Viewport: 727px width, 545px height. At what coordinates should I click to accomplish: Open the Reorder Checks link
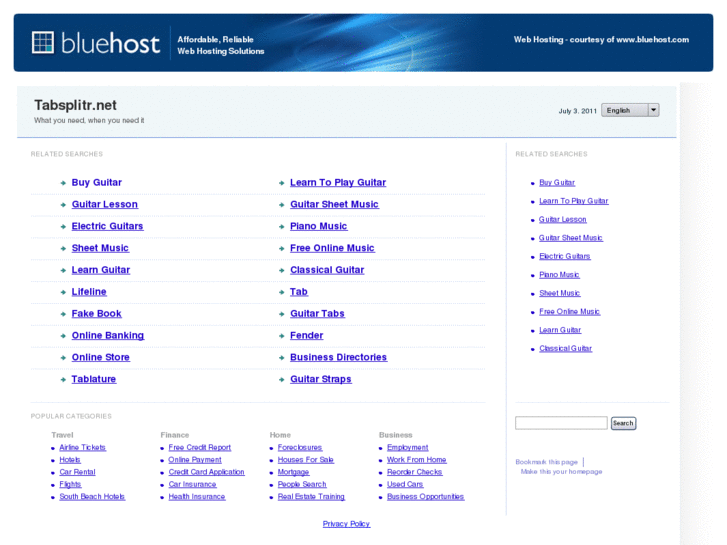coord(415,472)
